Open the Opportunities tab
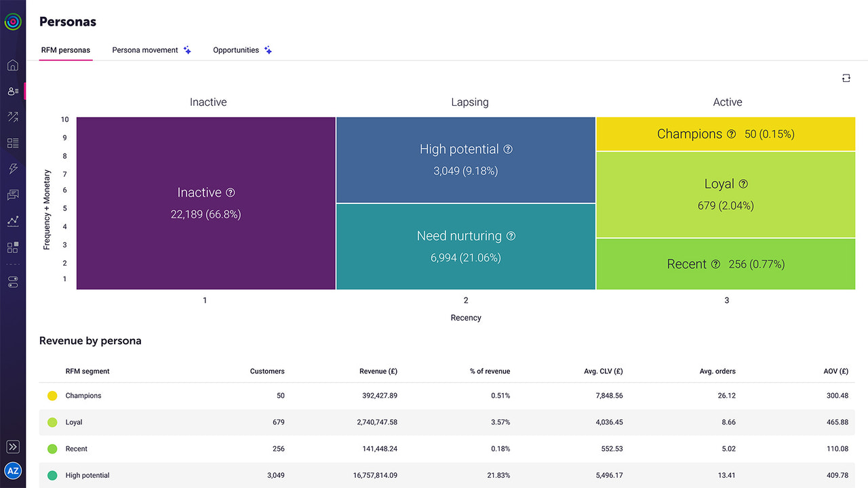Viewport: 868px width, 488px height. click(x=235, y=49)
